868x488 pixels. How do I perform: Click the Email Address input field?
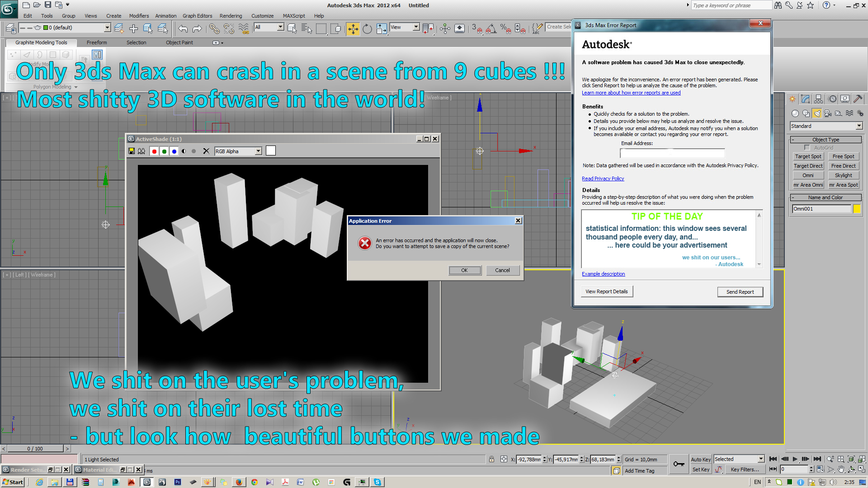click(x=672, y=153)
